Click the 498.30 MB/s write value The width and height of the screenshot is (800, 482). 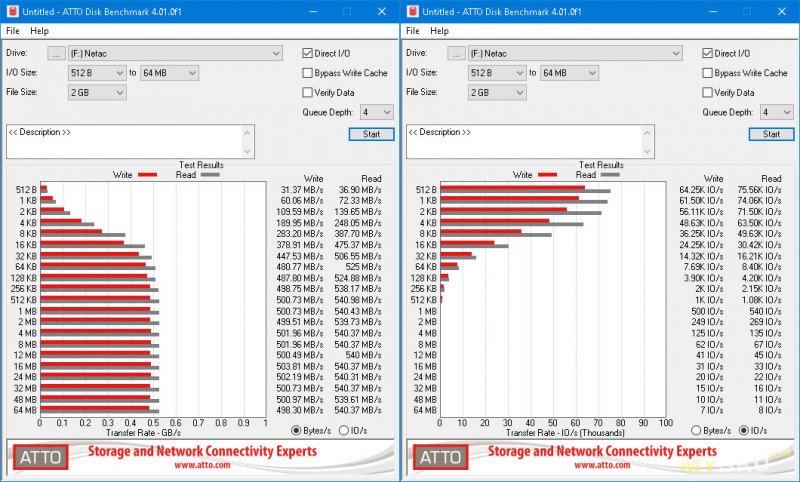pos(299,410)
